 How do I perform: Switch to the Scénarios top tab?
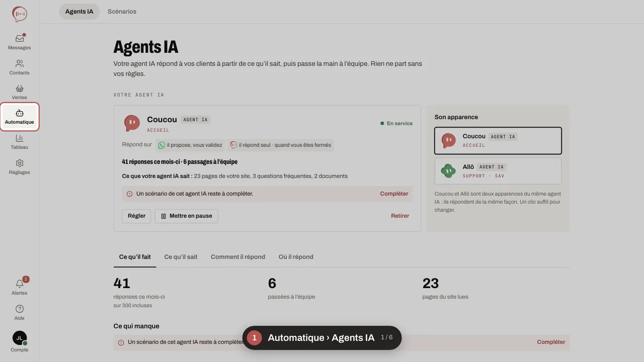(122, 12)
